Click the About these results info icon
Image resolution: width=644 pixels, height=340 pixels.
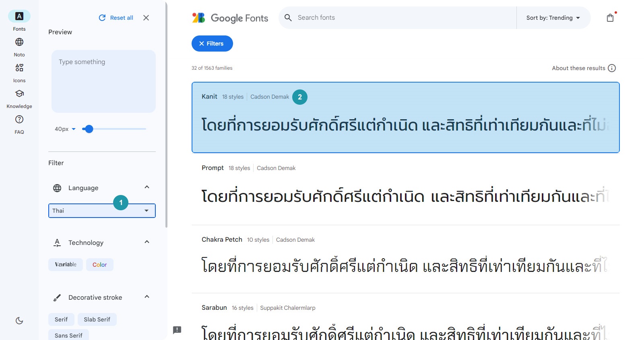point(612,68)
